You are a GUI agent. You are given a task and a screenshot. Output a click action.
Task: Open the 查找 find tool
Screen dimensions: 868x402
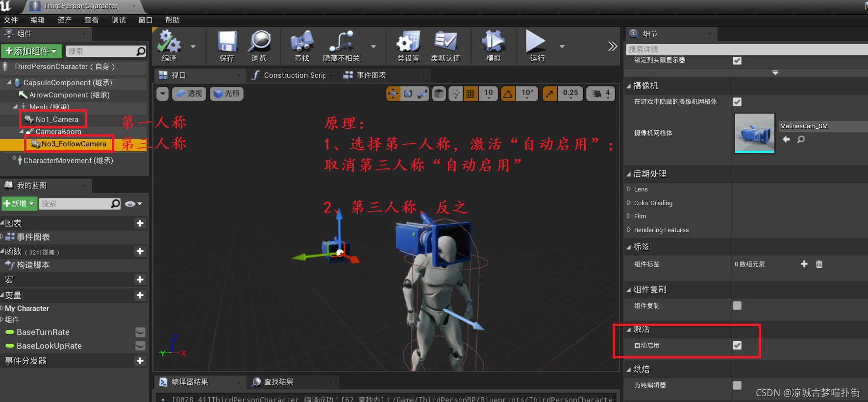click(302, 46)
